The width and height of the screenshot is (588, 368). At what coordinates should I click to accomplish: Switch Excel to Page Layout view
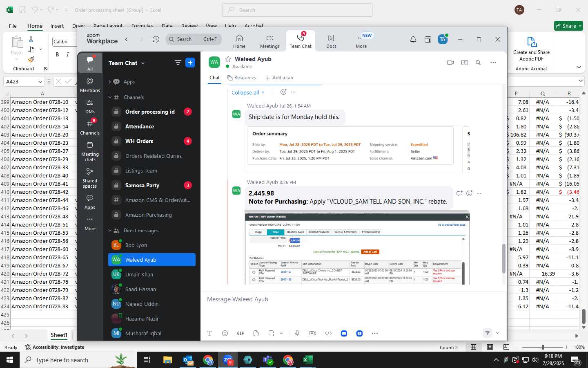pos(490,347)
